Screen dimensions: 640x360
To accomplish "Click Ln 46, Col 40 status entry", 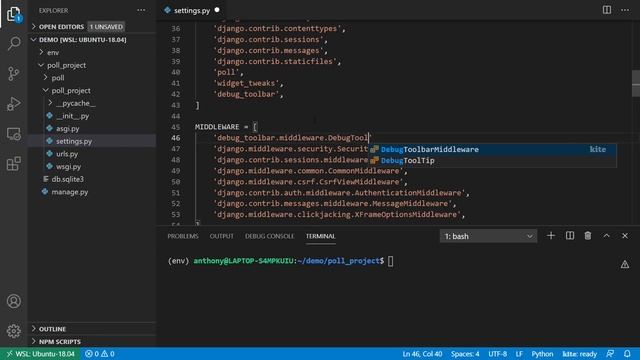I will tap(422, 354).
